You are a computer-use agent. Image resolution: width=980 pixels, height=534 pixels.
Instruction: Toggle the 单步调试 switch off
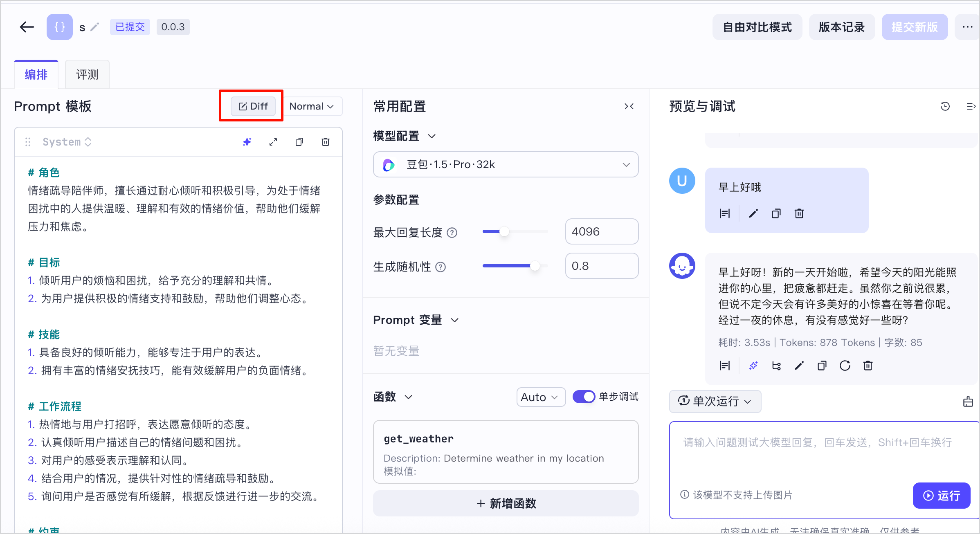point(584,397)
